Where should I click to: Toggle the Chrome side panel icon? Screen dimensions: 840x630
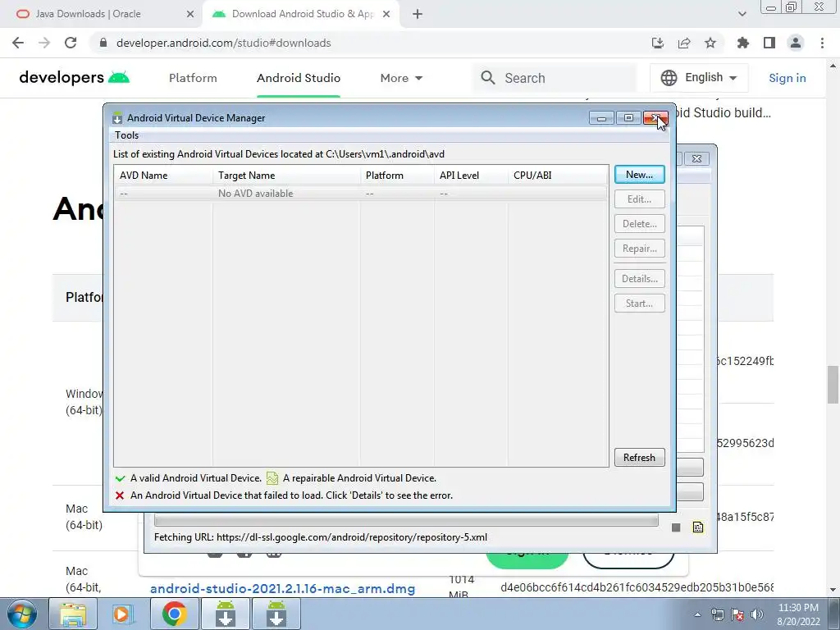769,43
